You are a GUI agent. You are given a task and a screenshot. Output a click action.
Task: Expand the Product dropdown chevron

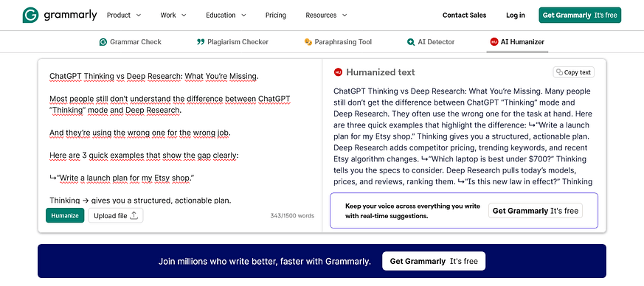click(x=139, y=15)
